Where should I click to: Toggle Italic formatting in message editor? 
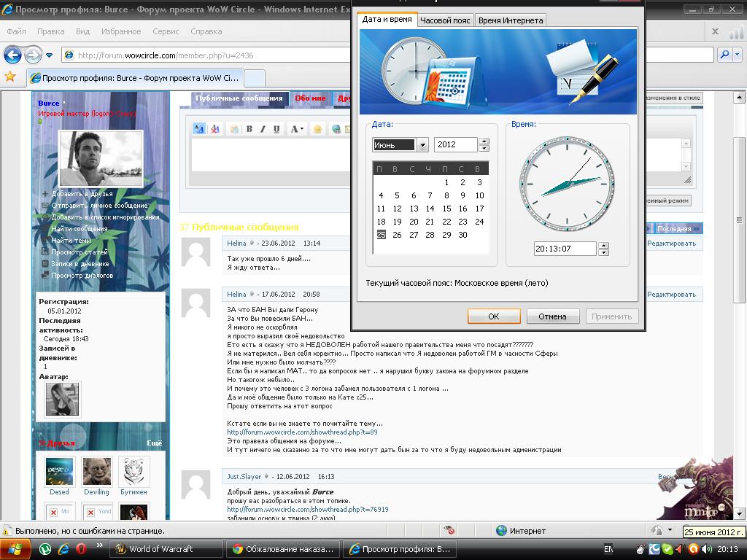[263, 129]
